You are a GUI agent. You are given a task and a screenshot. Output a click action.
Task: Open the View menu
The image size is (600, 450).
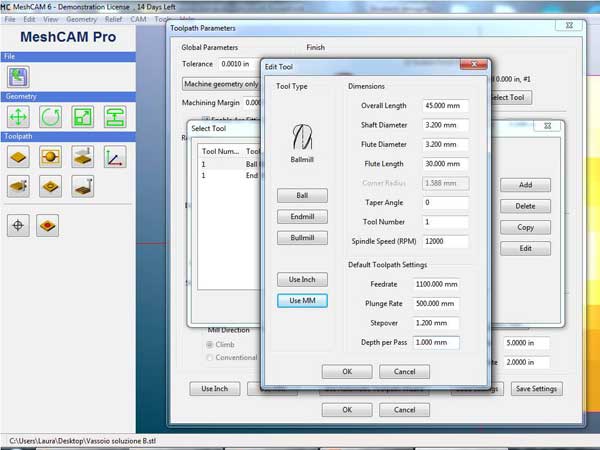[51, 19]
